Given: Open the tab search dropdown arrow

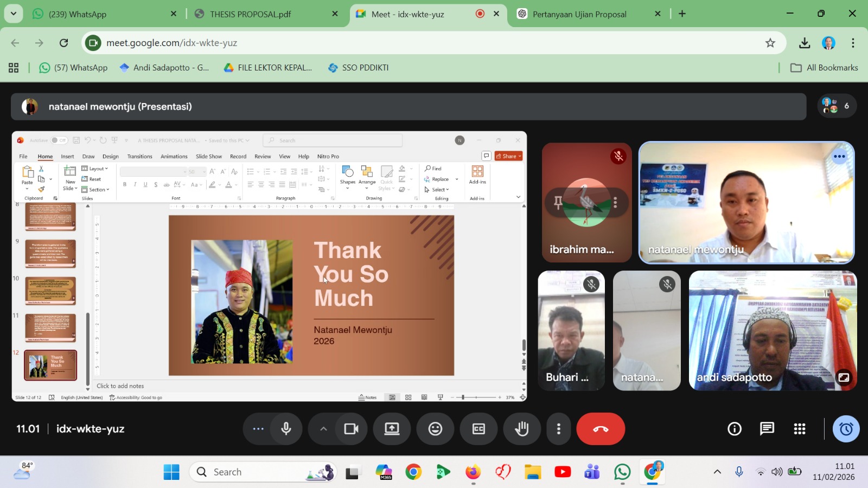Looking at the screenshot, I should (x=13, y=14).
